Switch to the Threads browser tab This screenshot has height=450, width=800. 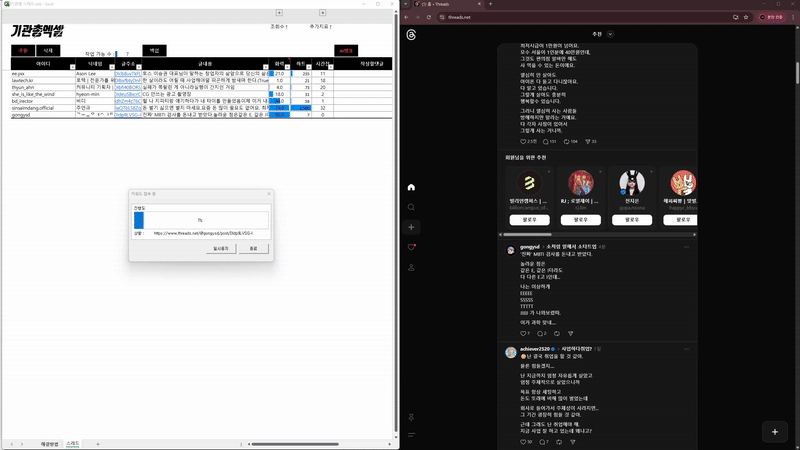pos(446,4)
